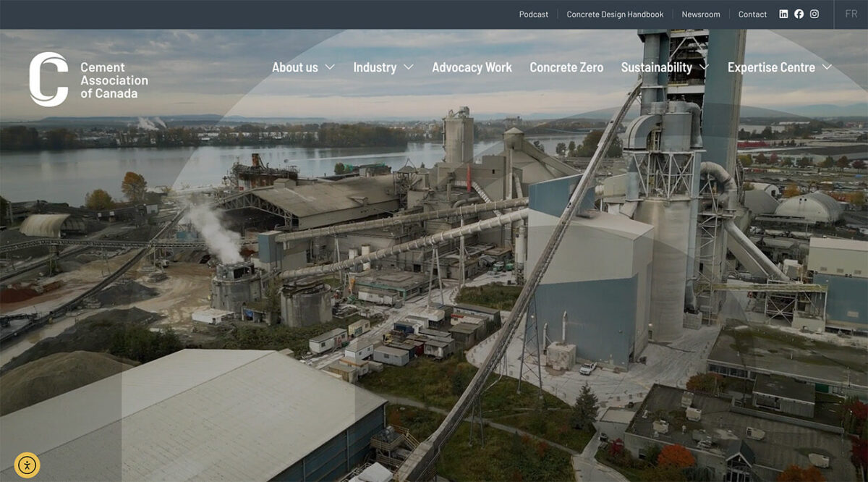868x482 pixels.
Task: Open the Facebook social icon
Action: pyautogui.click(x=799, y=14)
